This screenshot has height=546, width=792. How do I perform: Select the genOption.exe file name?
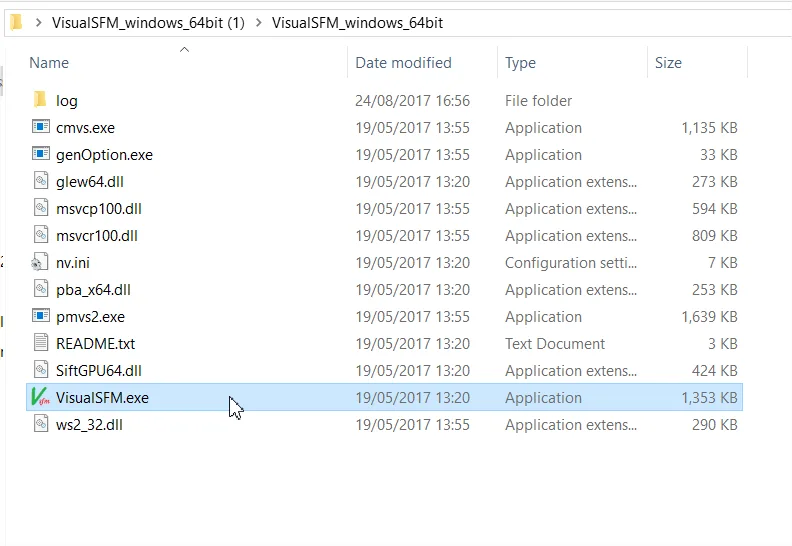[x=105, y=155]
